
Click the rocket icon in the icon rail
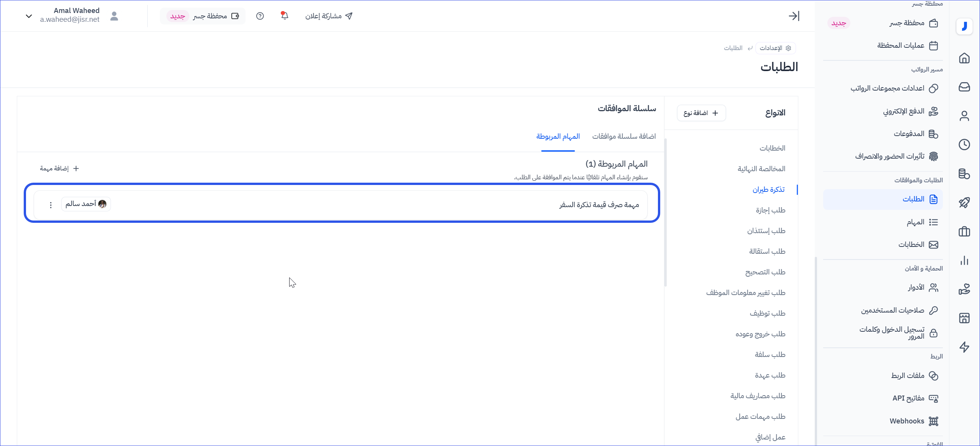964,203
